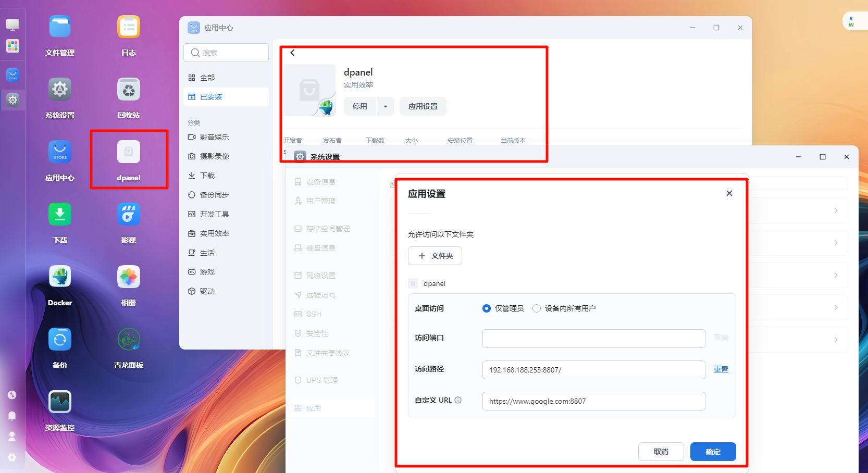The width and height of the screenshot is (868, 473).
Task: Open the 资源监控 resource monitor icon
Action: pos(60,402)
